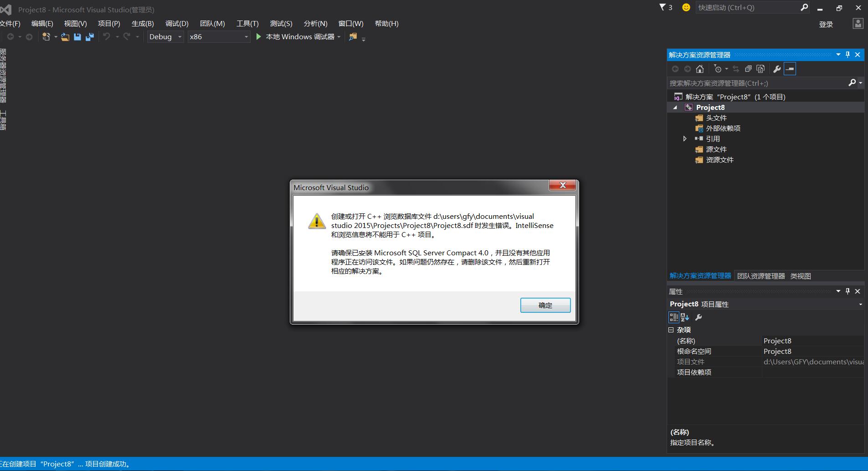
Task: Start debugging with green play arrow
Action: tap(258, 36)
